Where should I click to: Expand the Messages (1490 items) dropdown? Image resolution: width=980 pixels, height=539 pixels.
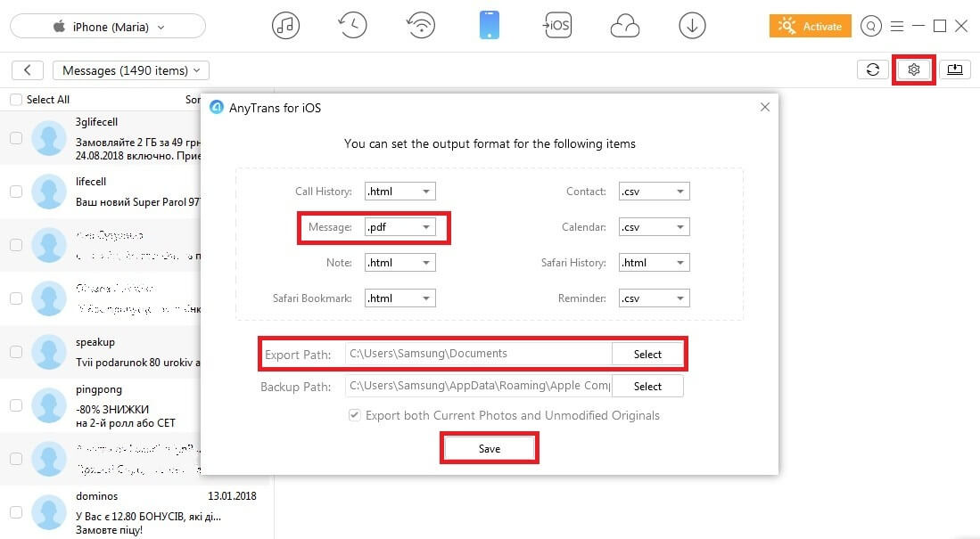[x=130, y=70]
